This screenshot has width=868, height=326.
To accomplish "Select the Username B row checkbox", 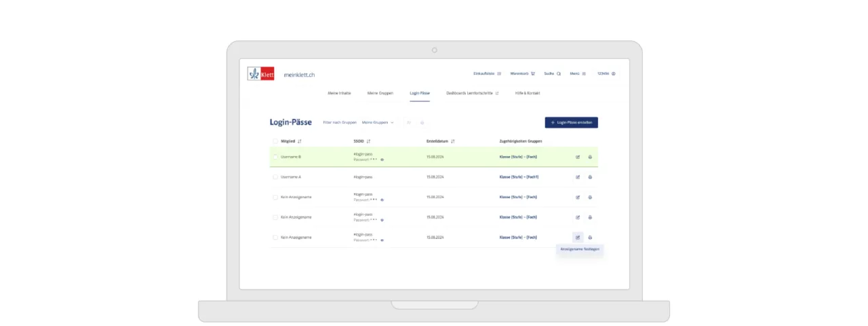I will tap(275, 157).
